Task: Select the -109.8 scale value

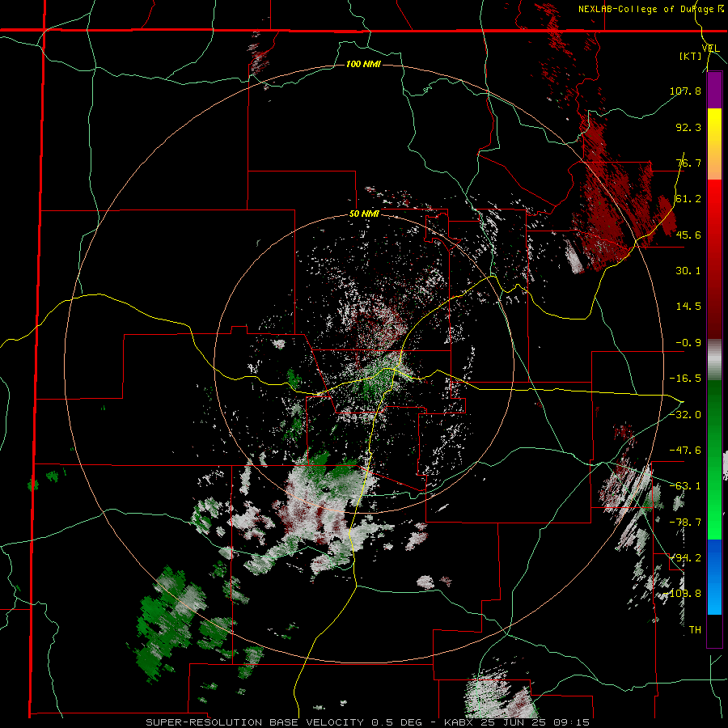Action: [x=683, y=594]
